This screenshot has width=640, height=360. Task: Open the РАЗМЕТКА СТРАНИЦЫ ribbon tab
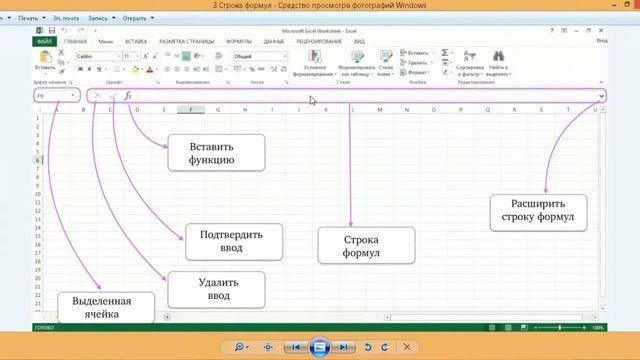[x=187, y=41]
